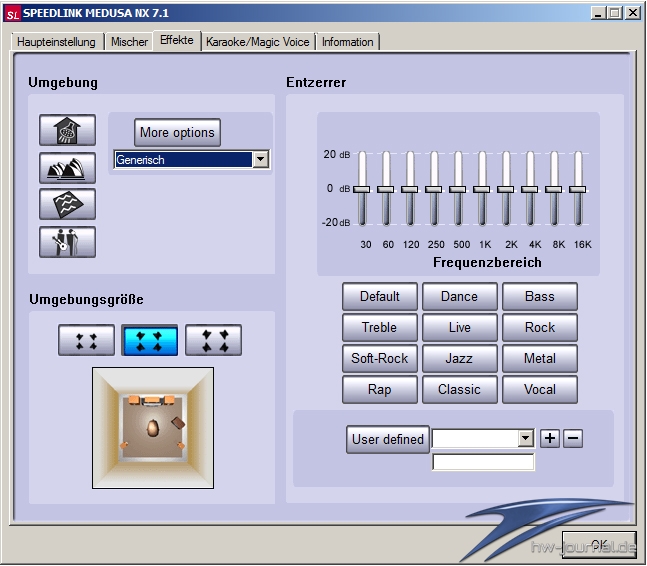Click the 8K equalizer slider handle
The height and width of the screenshot is (566, 647).
pyautogui.click(x=553, y=189)
